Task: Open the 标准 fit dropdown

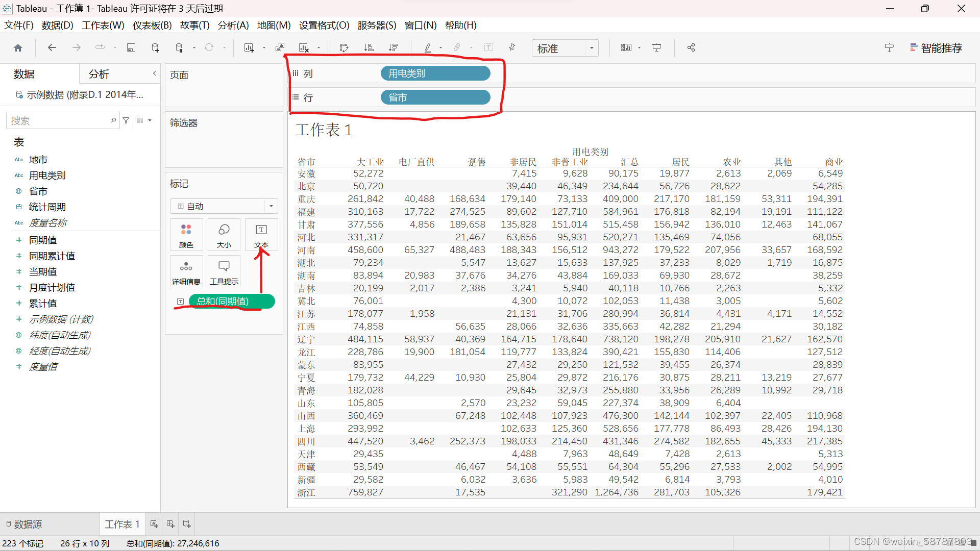Action: coord(592,47)
